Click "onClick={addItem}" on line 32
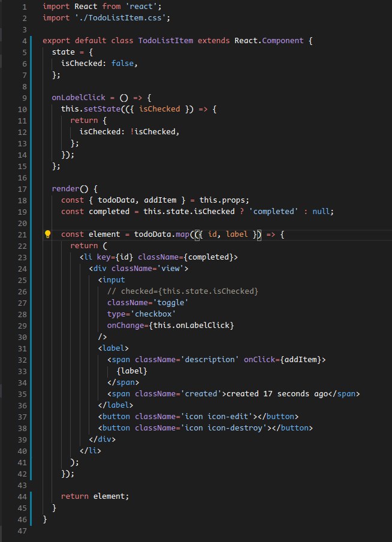 pyautogui.click(x=283, y=360)
